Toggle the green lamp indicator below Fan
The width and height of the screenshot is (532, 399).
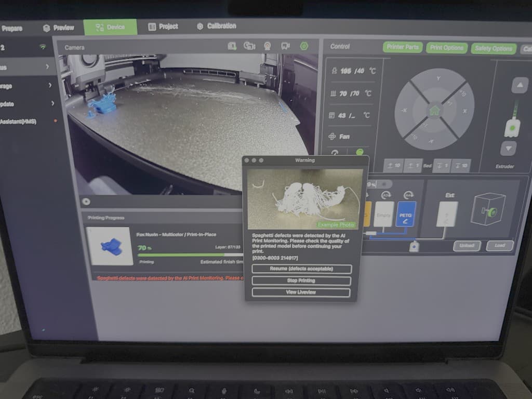point(360,152)
